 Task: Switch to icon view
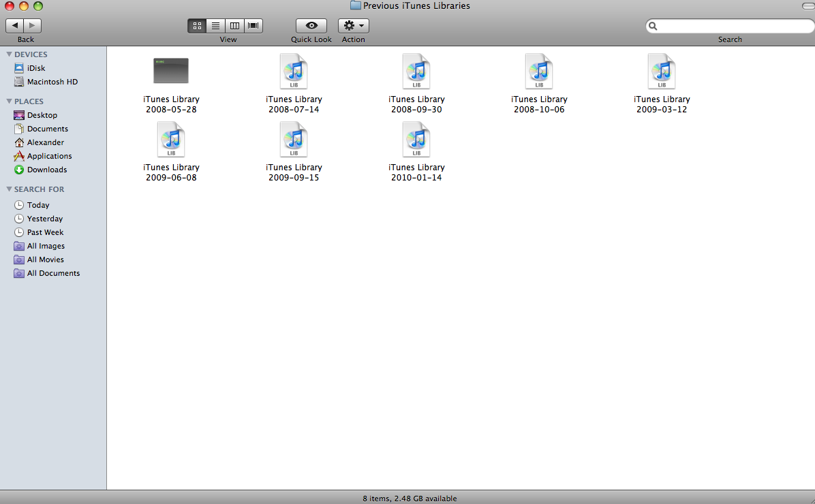point(197,25)
